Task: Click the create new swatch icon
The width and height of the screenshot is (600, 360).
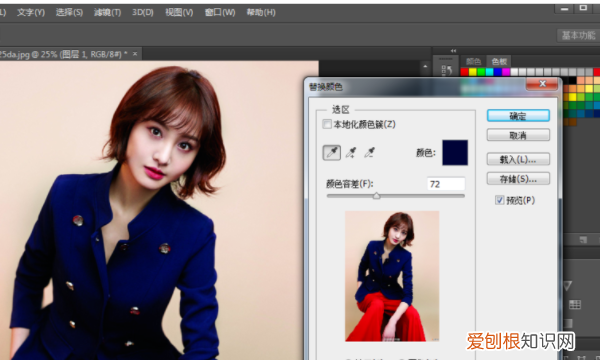Action: (x=583, y=240)
